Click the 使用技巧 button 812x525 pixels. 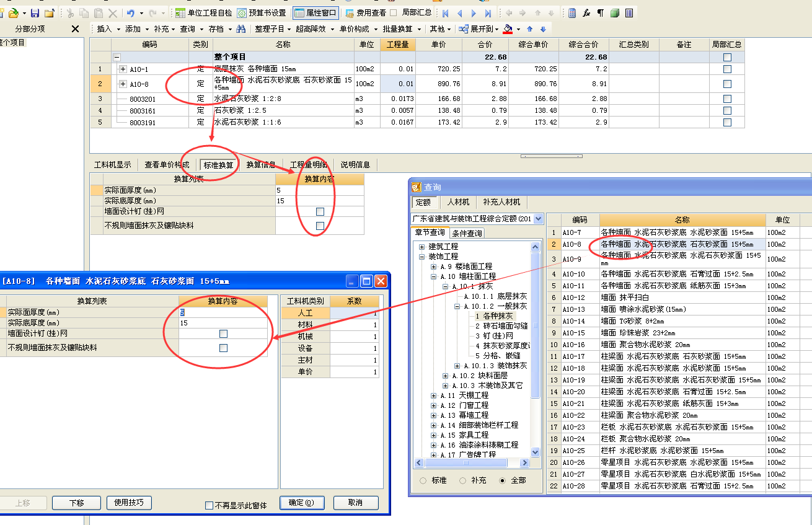coord(129,503)
